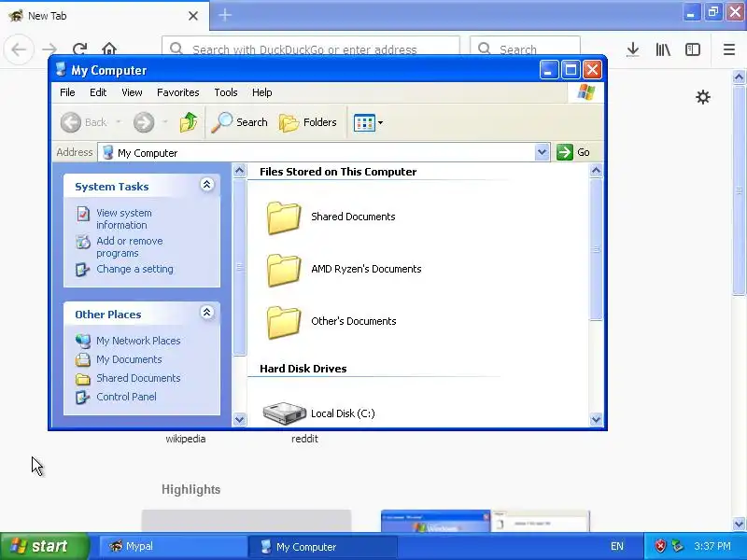747x560 pixels.
Task: Open My Documents link in Other Places
Action: tap(129, 359)
